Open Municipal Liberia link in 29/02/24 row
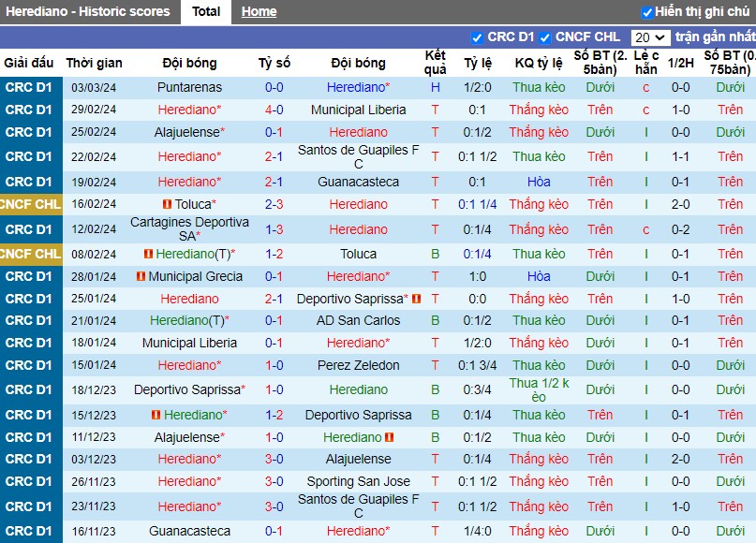This screenshot has height=543, width=756. click(x=358, y=110)
